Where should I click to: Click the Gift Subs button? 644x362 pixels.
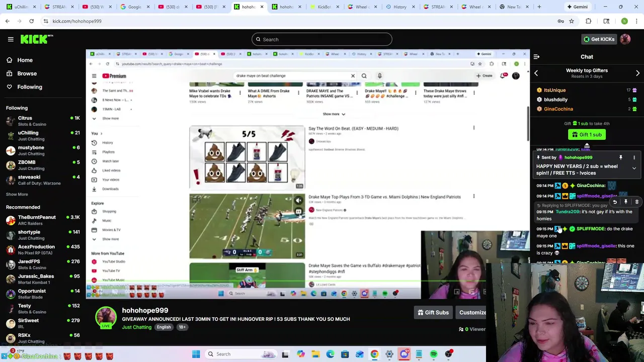pos(433,313)
